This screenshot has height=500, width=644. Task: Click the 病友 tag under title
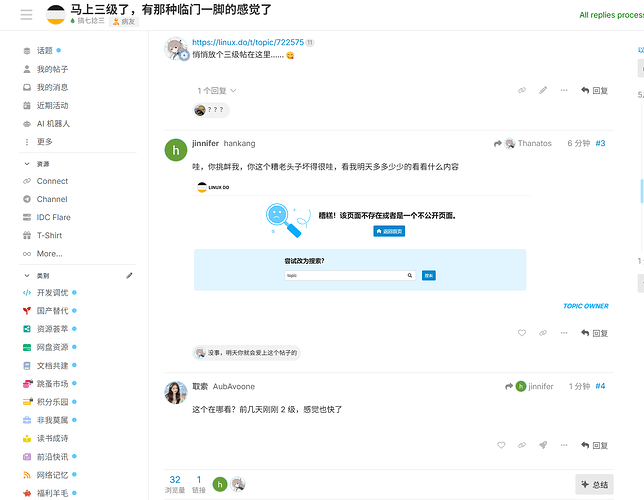(124, 21)
